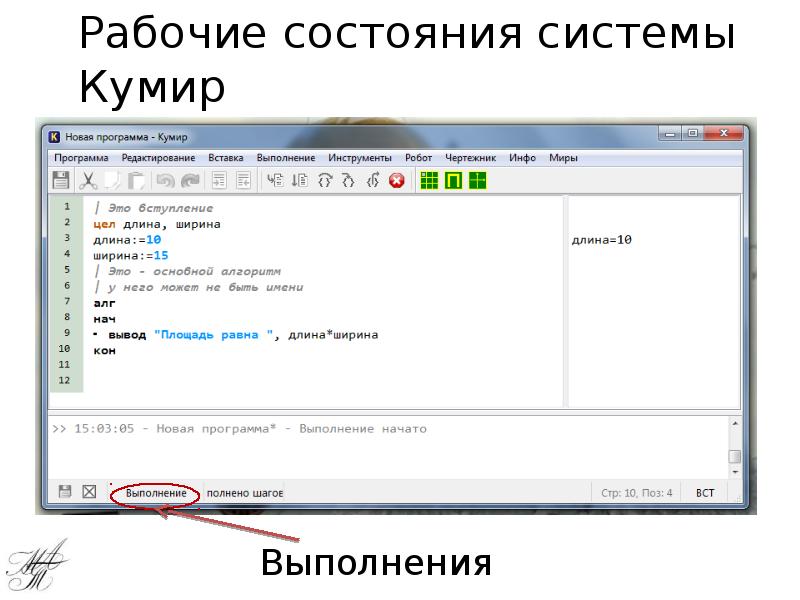Click code line 'ширина:=15'
This screenshot has height=600, width=800.
[131, 256]
